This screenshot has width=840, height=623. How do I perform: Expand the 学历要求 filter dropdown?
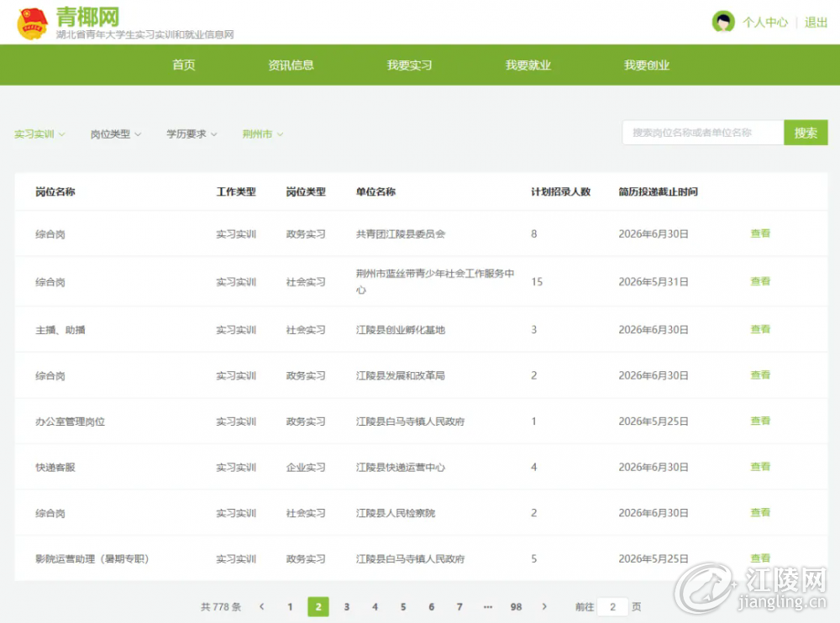[x=192, y=134]
